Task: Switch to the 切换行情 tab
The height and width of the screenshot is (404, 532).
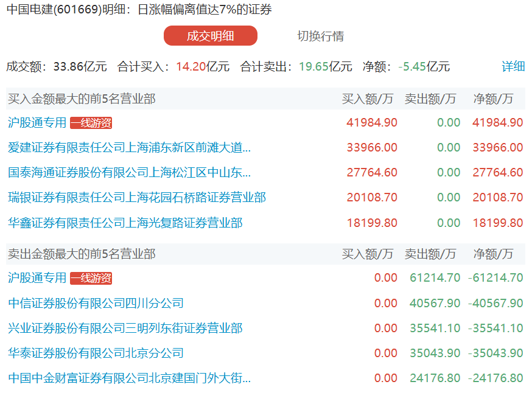Action: tap(321, 36)
